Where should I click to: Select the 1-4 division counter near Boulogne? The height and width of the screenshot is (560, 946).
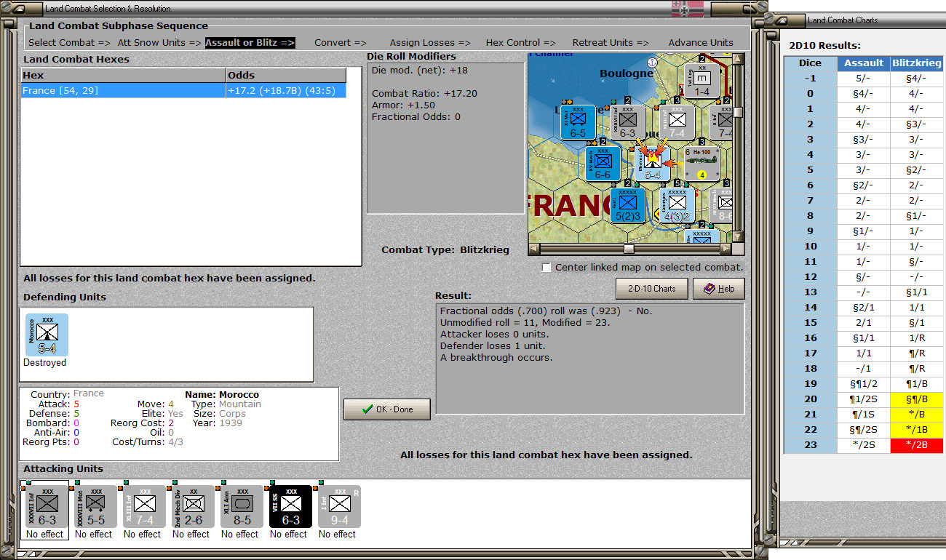point(701,81)
